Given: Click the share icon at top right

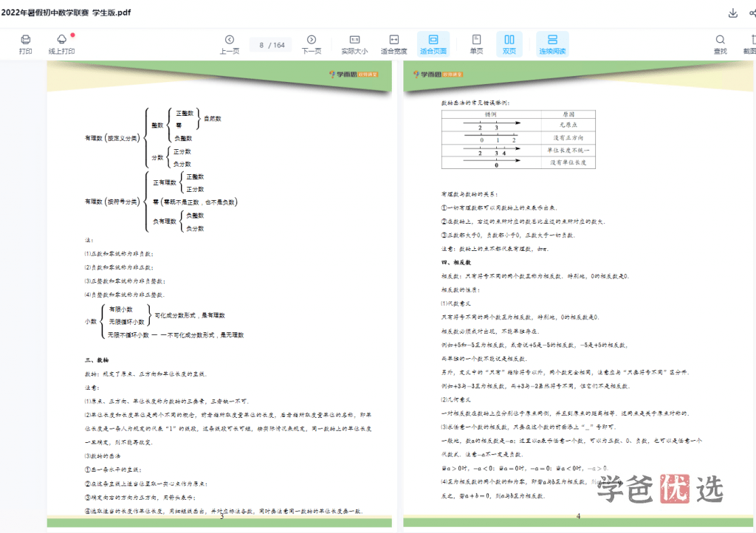Looking at the screenshot, I should 752,13.
